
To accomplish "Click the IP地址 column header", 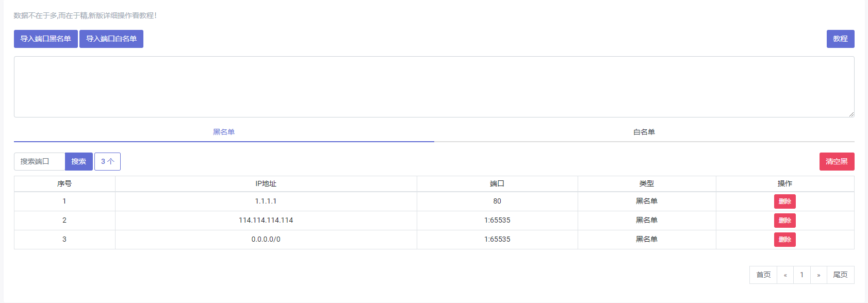I will tap(266, 184).
